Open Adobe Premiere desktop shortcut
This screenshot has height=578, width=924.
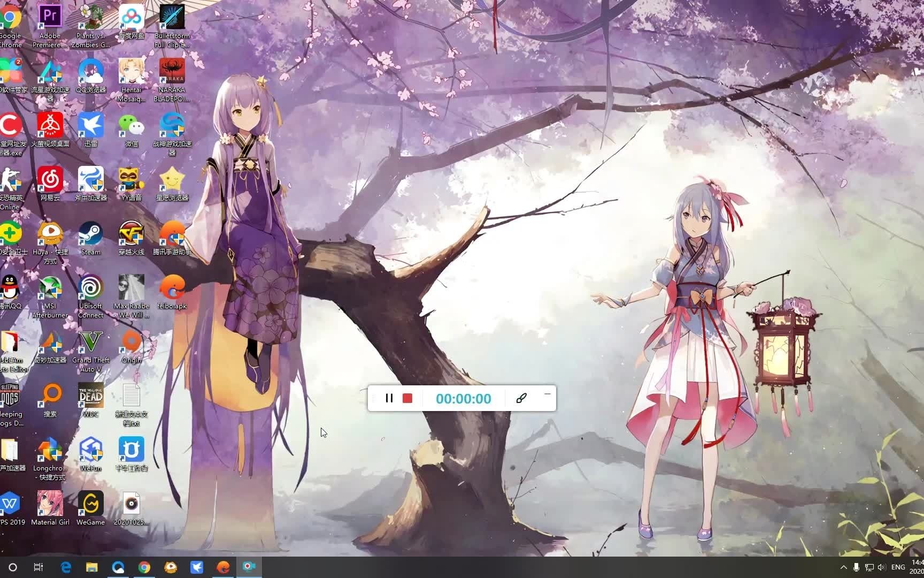coord(50,25)
